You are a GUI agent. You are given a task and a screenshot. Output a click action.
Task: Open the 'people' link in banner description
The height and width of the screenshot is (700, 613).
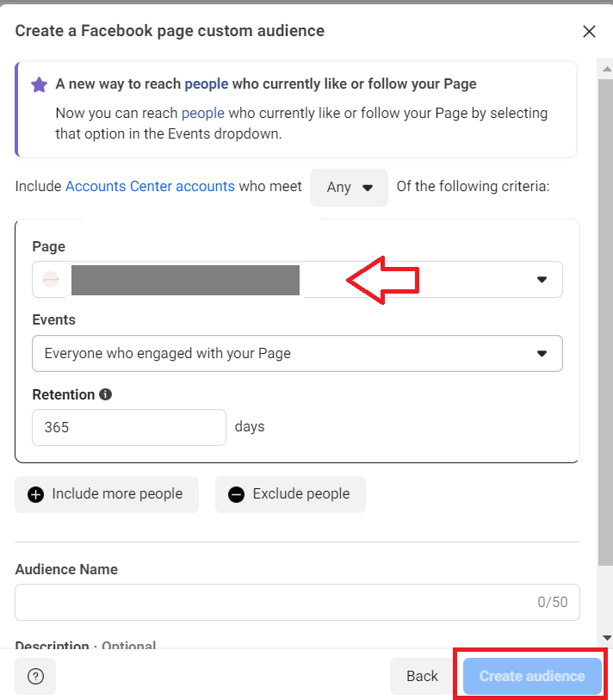pyautogui.click(x=202, y=113)
